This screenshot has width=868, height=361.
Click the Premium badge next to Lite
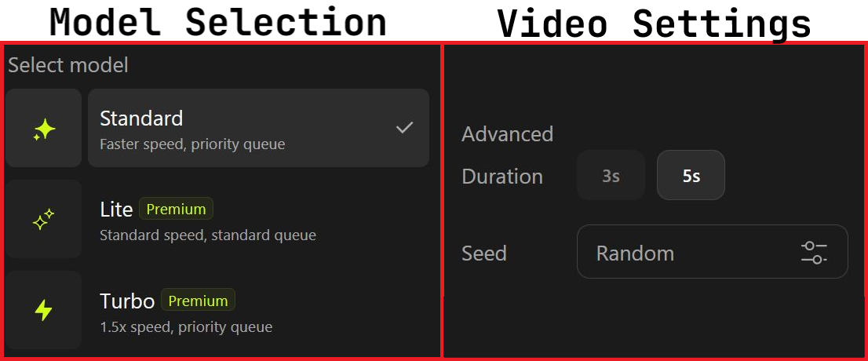176,210
